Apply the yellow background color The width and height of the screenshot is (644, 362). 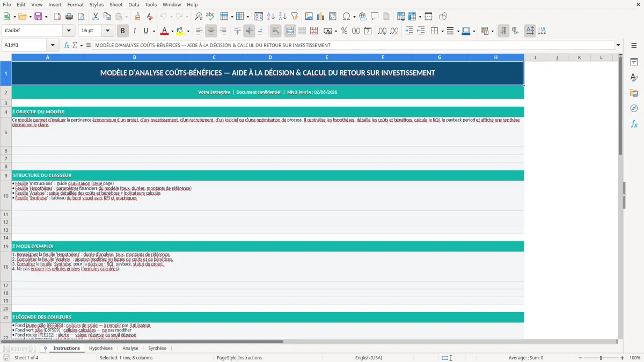tap(181, 31)
